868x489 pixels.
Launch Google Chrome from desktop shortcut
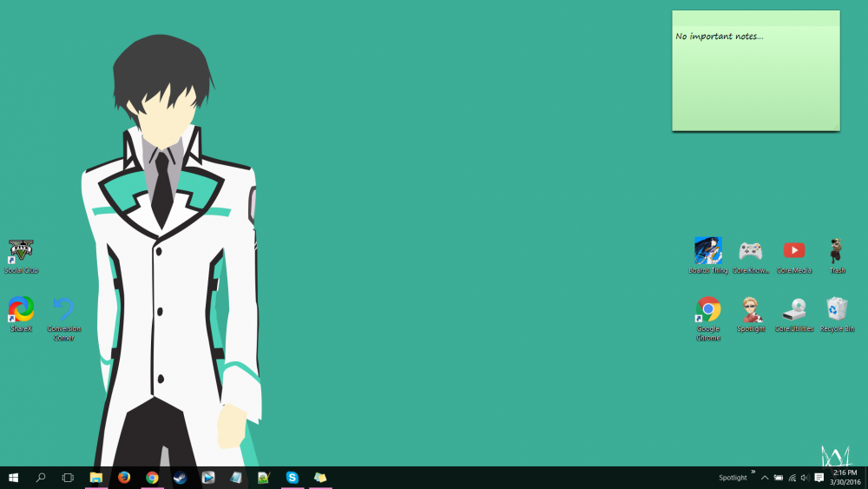tap(708, 309)
